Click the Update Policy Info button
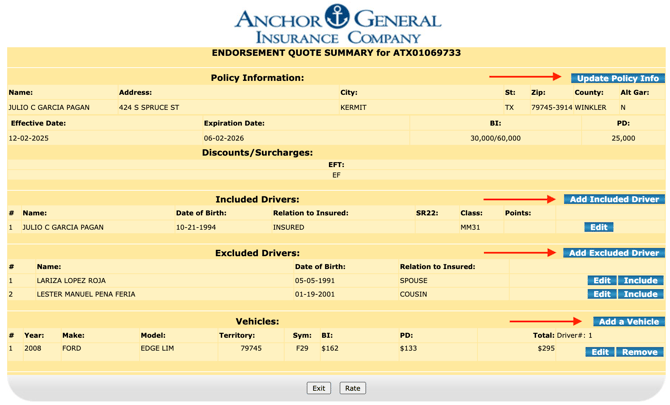The height and width of the screenshot is (405, 670). [618, 78]
